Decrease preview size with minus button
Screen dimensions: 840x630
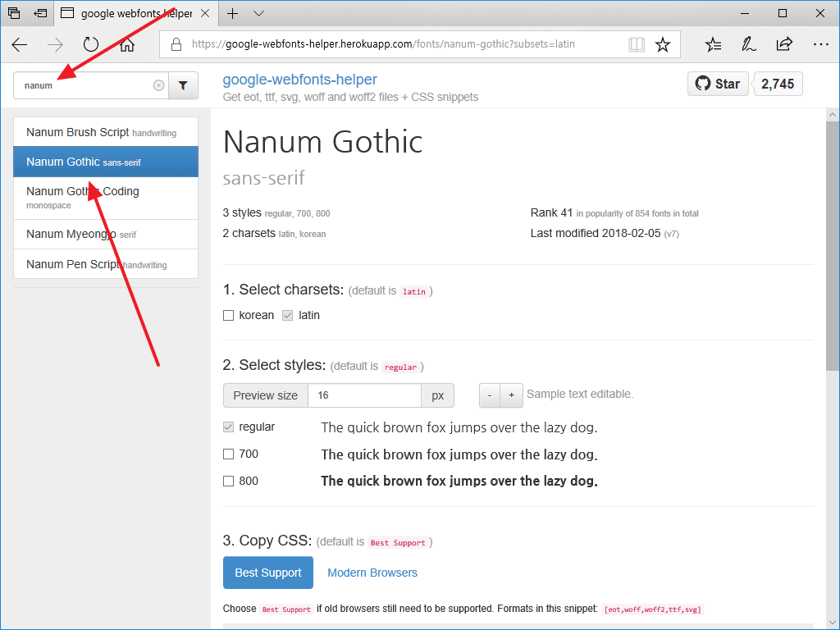[490, 395]
